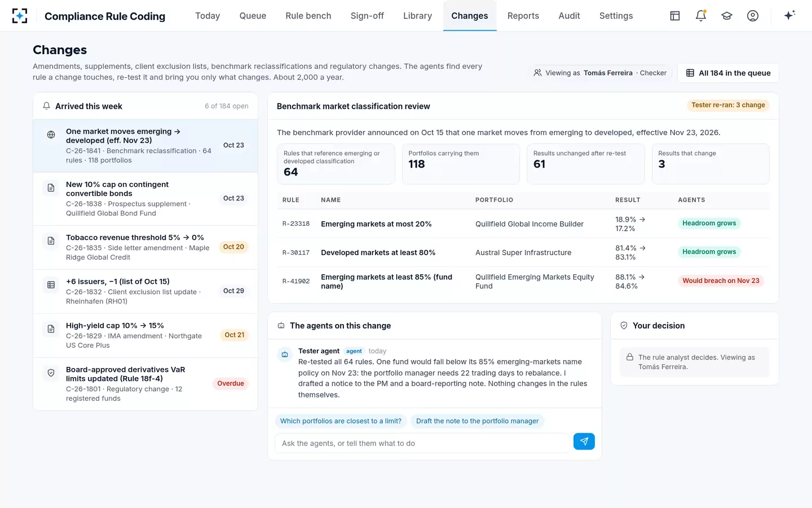Click the 'Would breach on Nov 23' badge

coord(721,281)
